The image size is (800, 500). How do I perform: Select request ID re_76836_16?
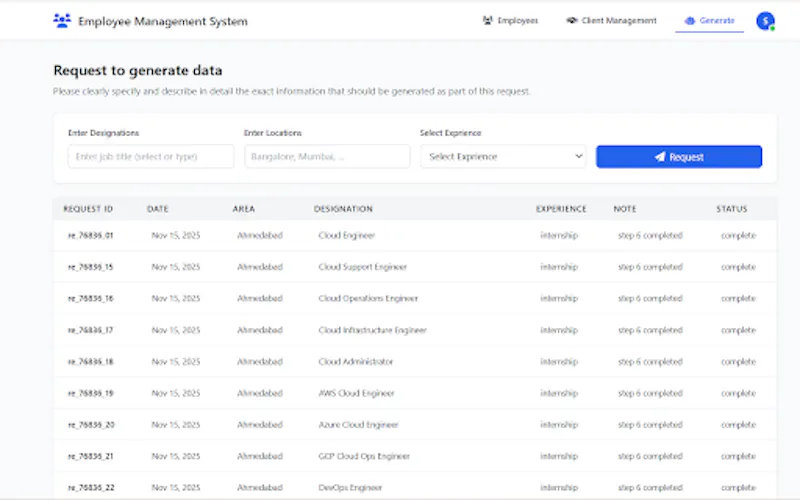click(x=91, y=298)
